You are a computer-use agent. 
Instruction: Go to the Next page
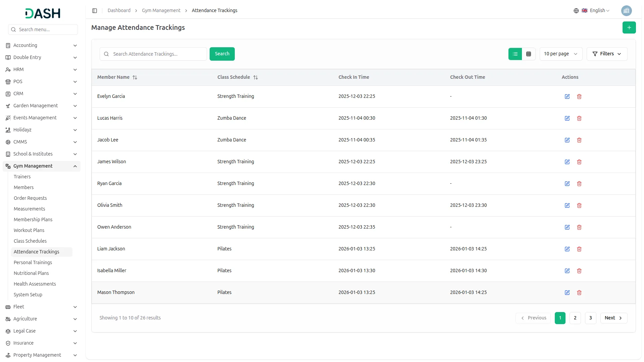613,318
